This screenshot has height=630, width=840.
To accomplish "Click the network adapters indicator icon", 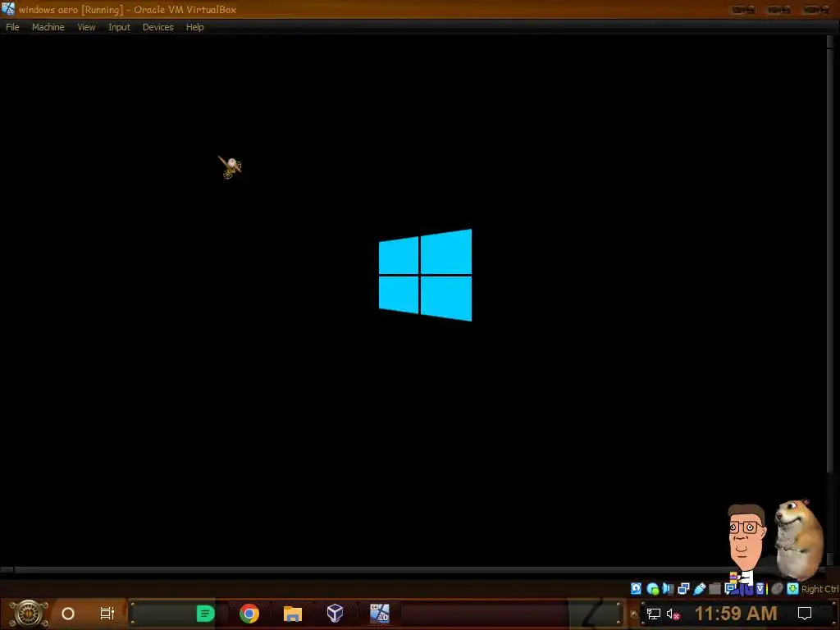I will pos(683,589).
